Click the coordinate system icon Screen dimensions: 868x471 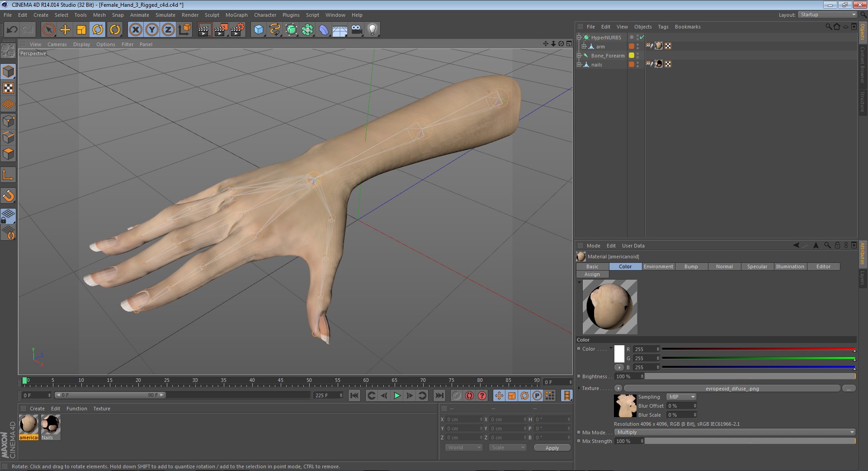184,30
